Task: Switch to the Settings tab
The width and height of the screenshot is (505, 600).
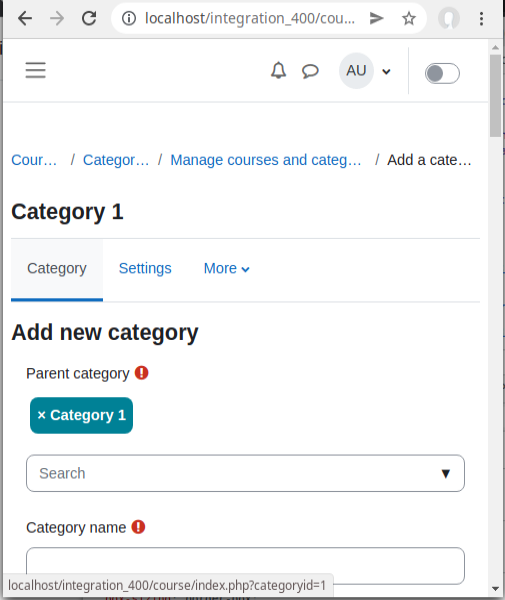Action: [145, 269]
